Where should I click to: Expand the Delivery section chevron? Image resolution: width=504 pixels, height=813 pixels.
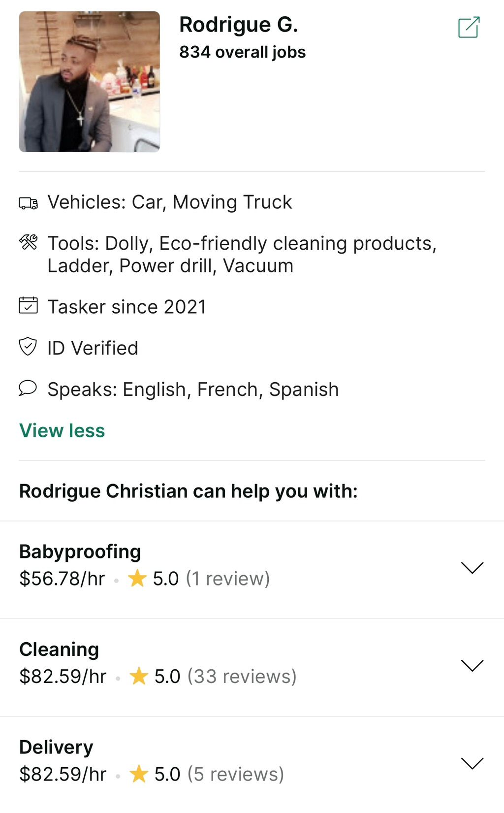tap(472, 763)
